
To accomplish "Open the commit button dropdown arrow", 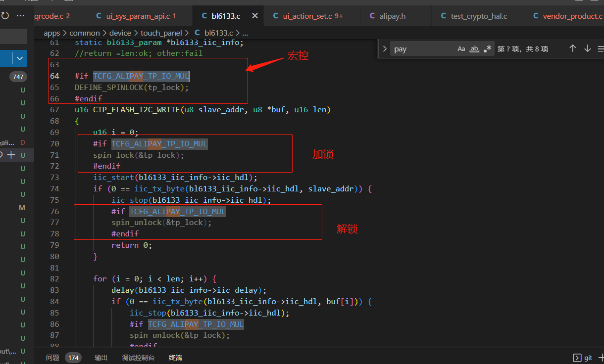I will (x=20, y=58).
